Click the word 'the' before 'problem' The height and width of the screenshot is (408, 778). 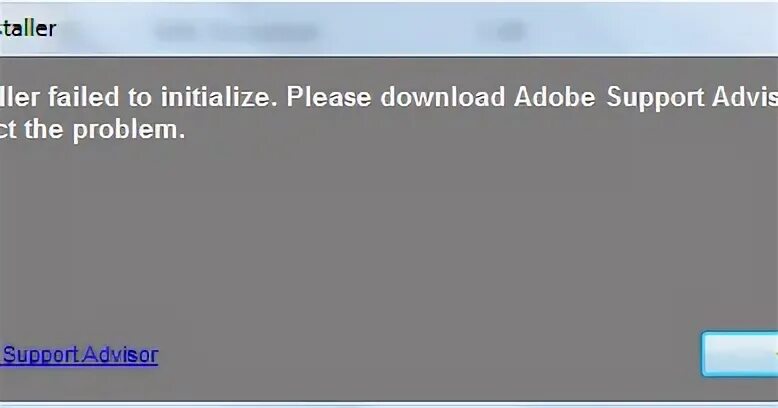point(44,130)
